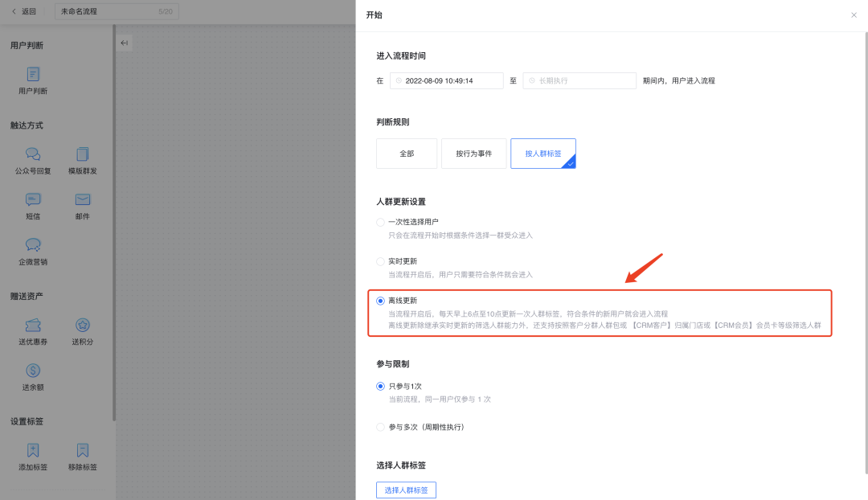Screen dimensions: 868x500
Task: Select the 邮件 envelope icon
Action: pos(83,199)
